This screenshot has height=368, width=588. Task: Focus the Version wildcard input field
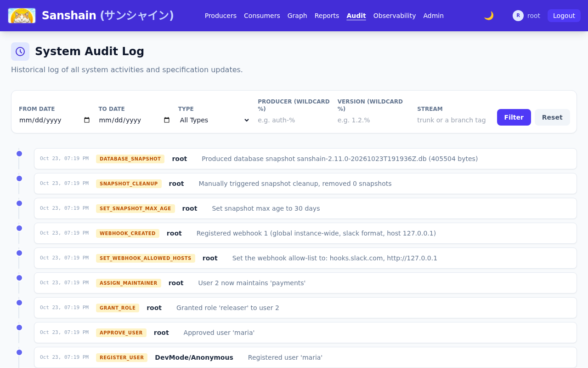click(x=373, y=120)
